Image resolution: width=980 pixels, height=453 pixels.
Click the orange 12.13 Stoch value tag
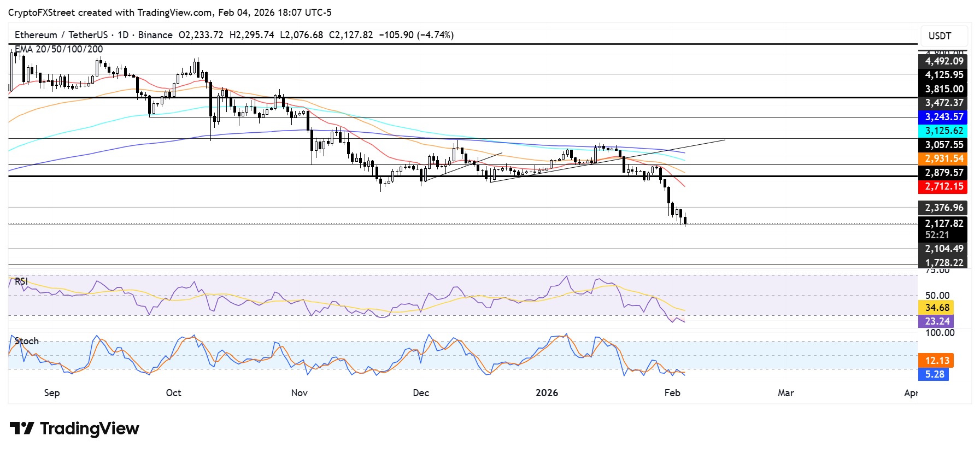[937, 361]
